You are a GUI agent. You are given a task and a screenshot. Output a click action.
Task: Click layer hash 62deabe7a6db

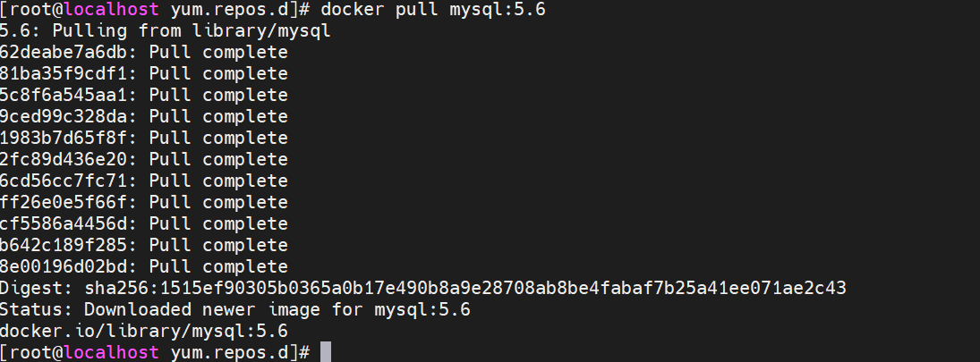(69, 53)
